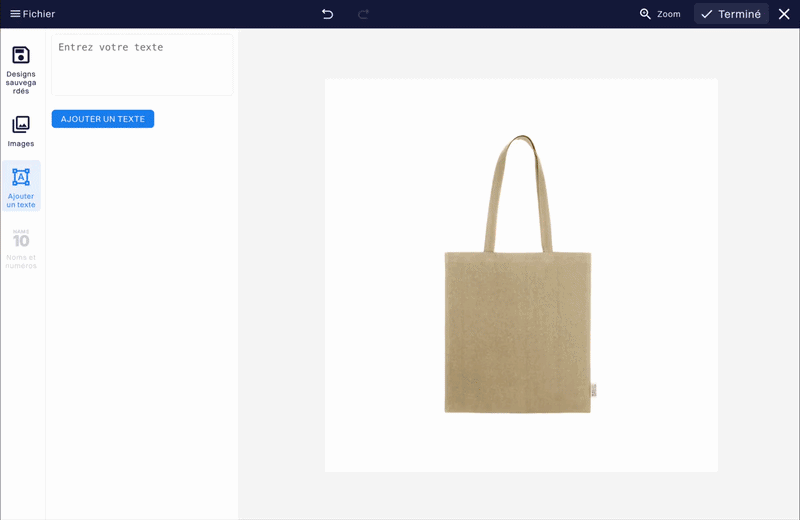Select the Ajouter un texte sidebar icon
Image resolution: width=800 pixels, height=520 pixels.
(21, 177)
